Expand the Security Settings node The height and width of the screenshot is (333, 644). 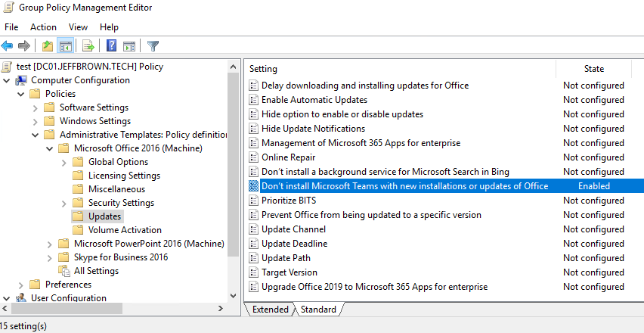click(x=64, y=203)
